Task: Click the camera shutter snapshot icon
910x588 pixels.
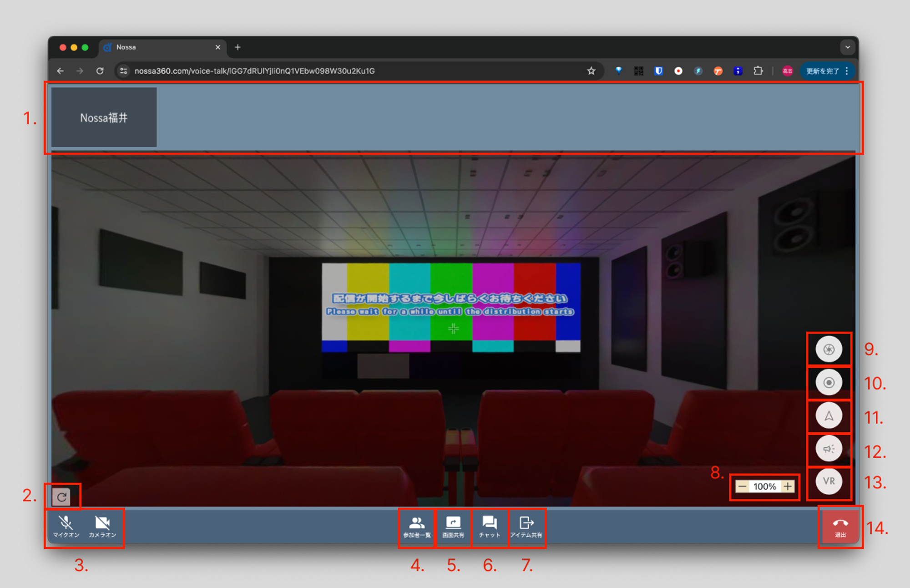Action: coord(829,349)
